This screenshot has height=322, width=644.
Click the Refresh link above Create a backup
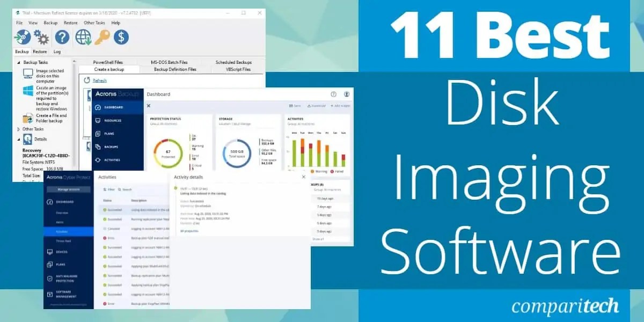[99, 80]
